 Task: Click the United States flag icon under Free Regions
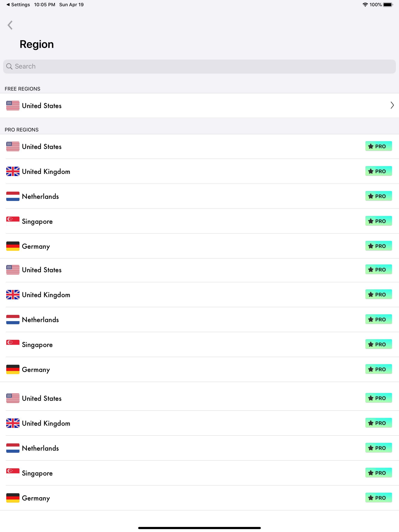pos(13,105)
